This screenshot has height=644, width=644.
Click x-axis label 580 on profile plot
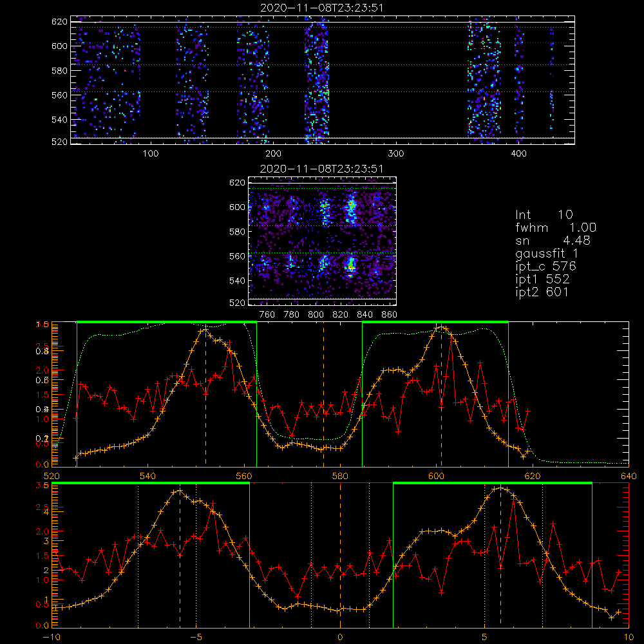[x=340, y=476]
